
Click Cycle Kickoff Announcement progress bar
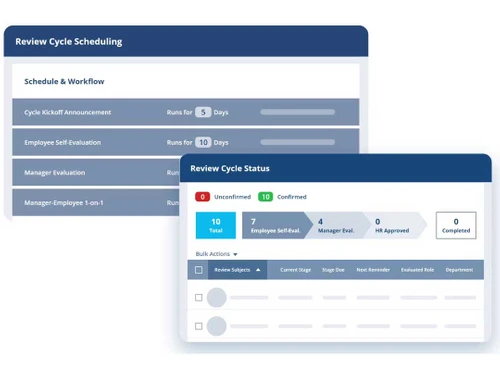point(298,112)
